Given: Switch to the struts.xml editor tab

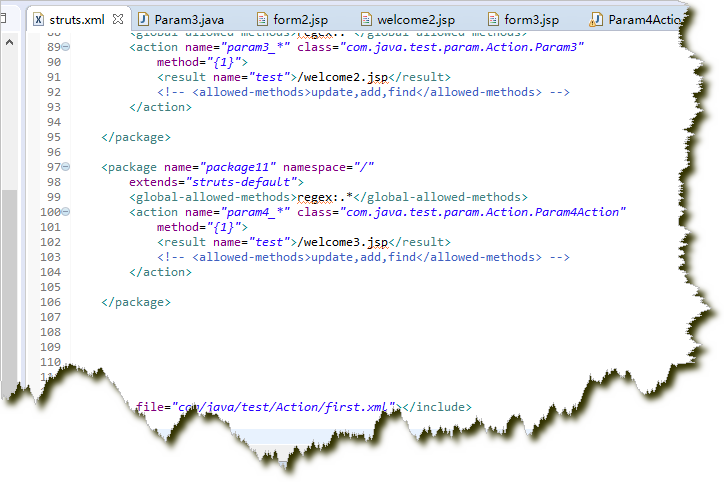Looking at the screenshot, I should [x=77, y=20].
